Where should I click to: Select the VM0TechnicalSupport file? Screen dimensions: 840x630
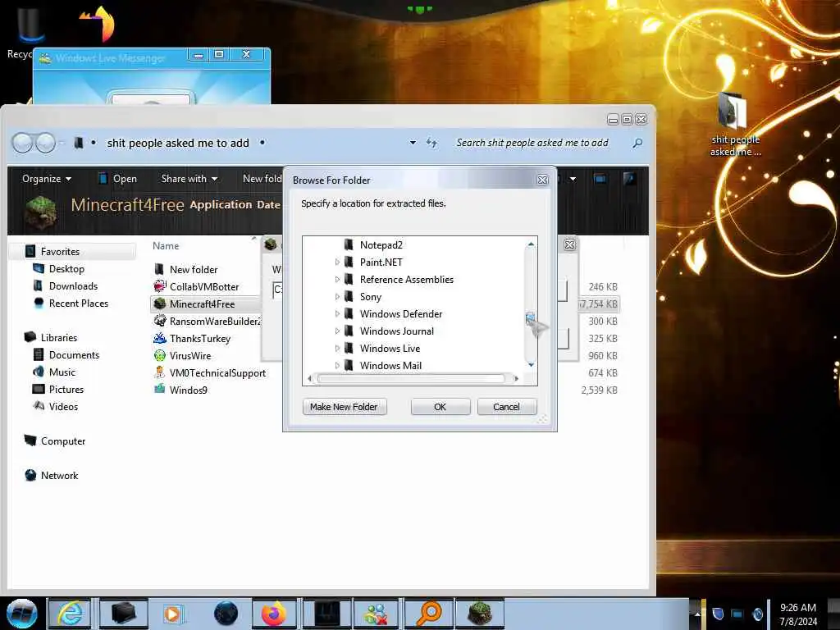[217, 373]
